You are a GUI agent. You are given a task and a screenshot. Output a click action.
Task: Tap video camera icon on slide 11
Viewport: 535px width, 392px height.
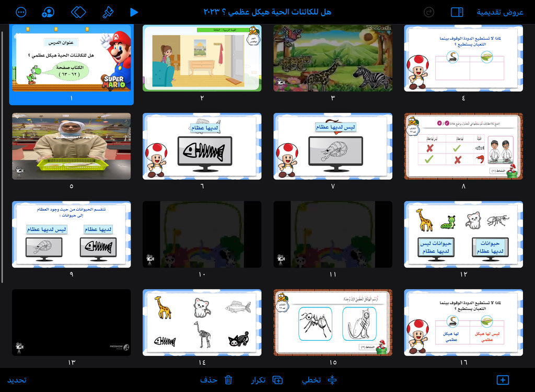click(281, 260)
